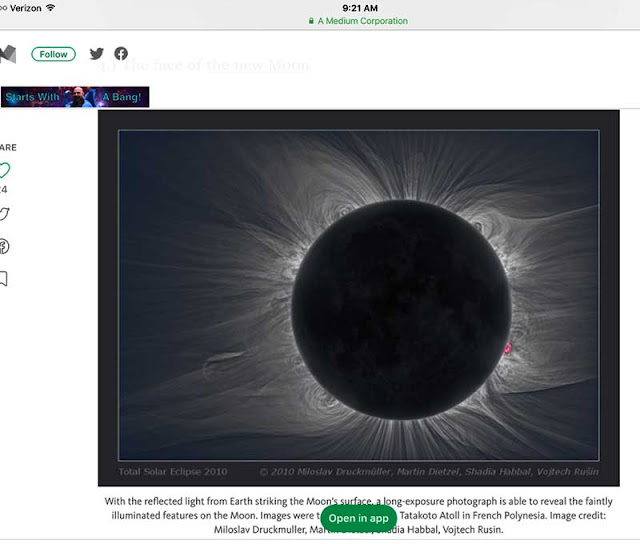Open the Medium logo home link
The width and height of the screenshot is (640, 544).
[8, 54]
